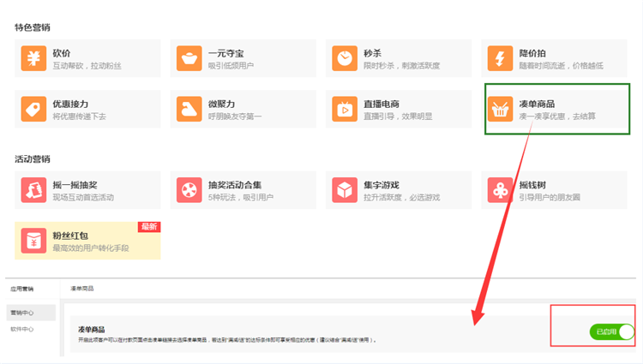Click the 最新 badge on 粉丝红包

(149, 227)
